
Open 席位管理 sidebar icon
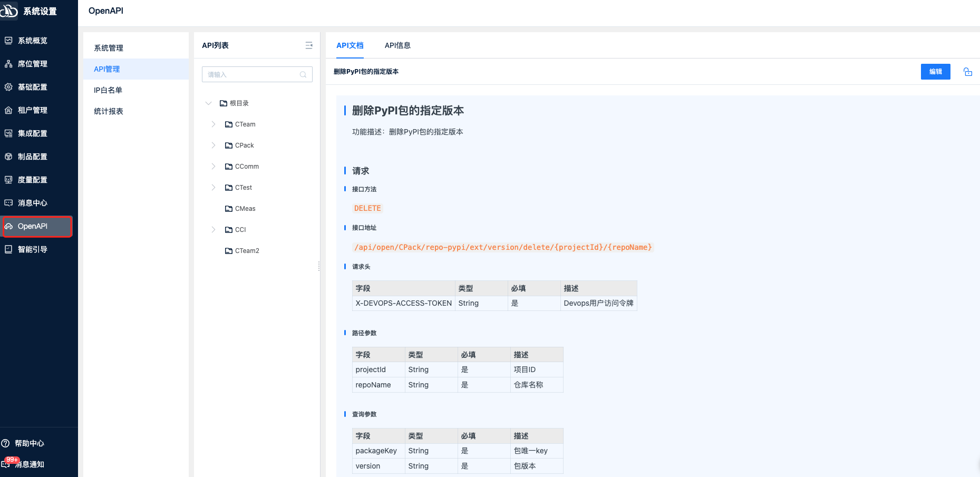(8, 64)
